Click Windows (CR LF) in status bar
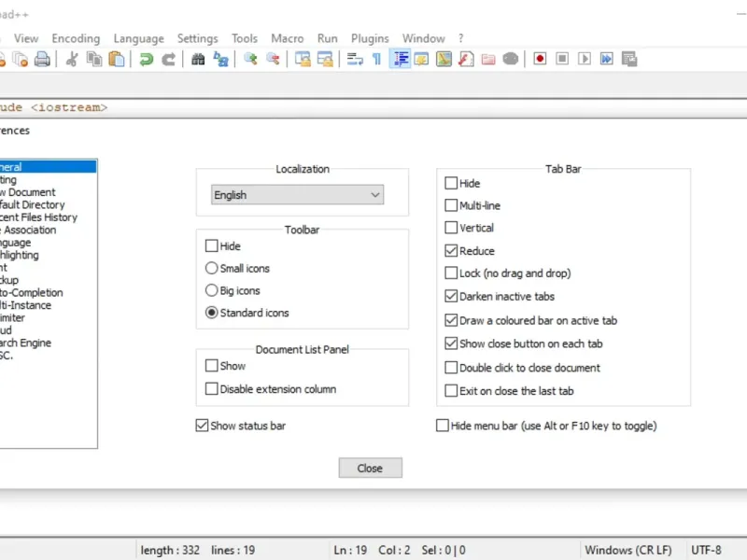The height and width of the screenshot is (560, 747). 627,550
